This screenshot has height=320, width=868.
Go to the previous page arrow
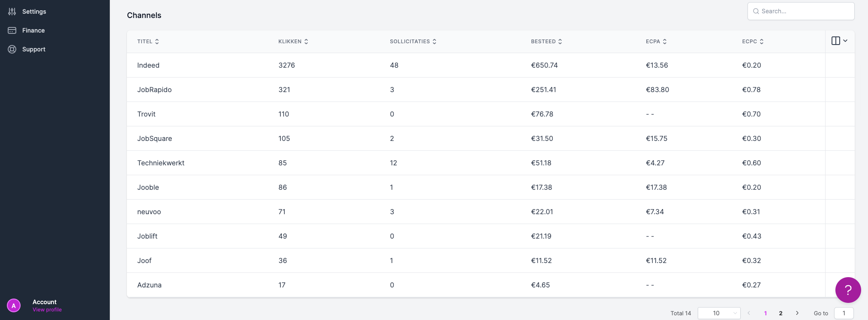[x=749, y=313]
